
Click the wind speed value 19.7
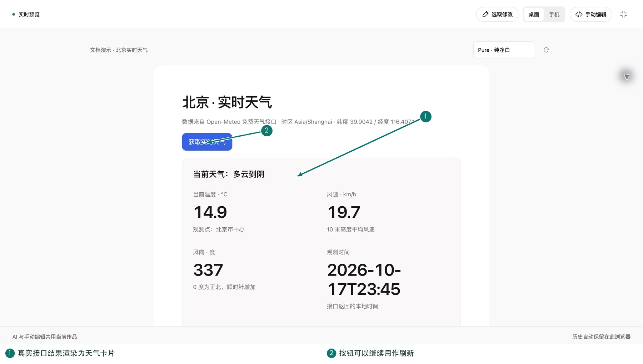click(x=344, y=212)
